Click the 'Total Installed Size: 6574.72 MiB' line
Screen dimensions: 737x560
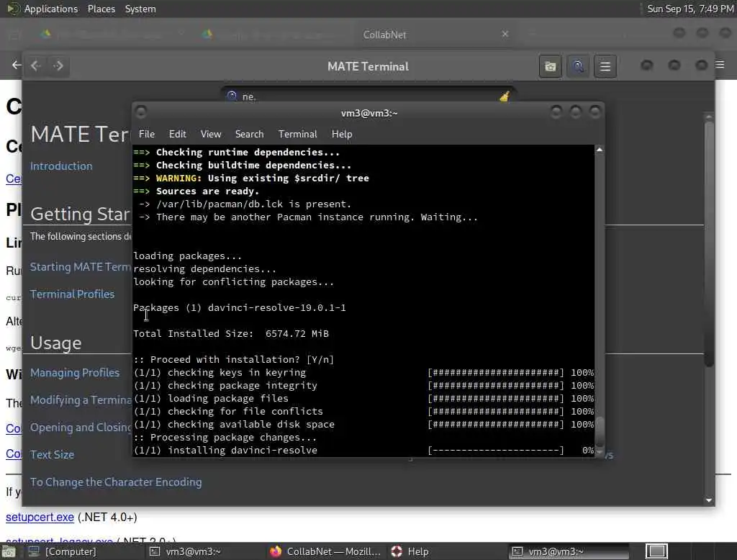coord(231,333)
